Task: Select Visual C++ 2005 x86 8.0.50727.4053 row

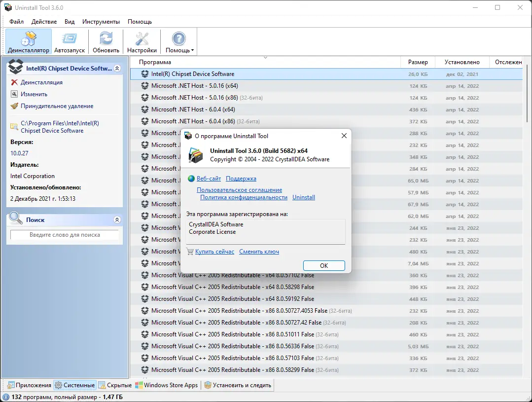Action: (326, 311)
